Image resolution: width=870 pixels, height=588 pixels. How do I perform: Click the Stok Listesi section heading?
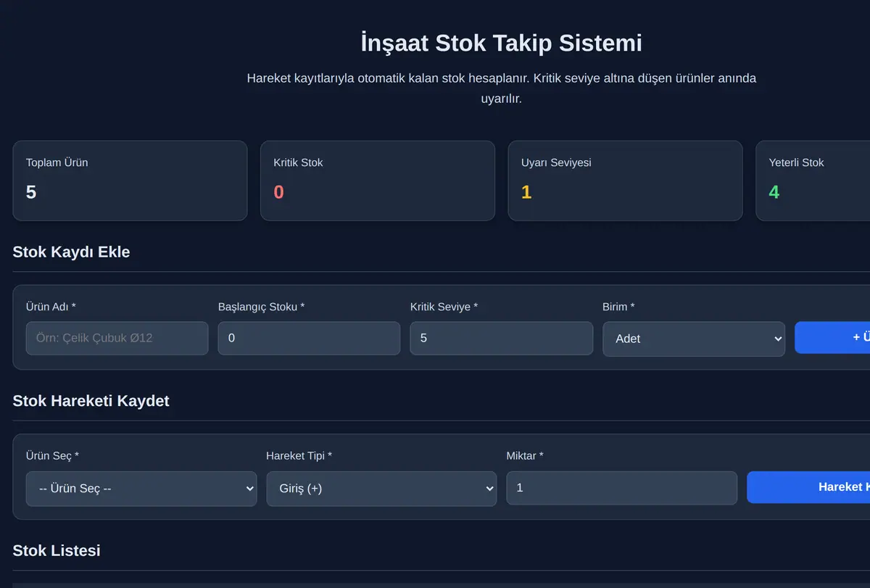point(57,550)
